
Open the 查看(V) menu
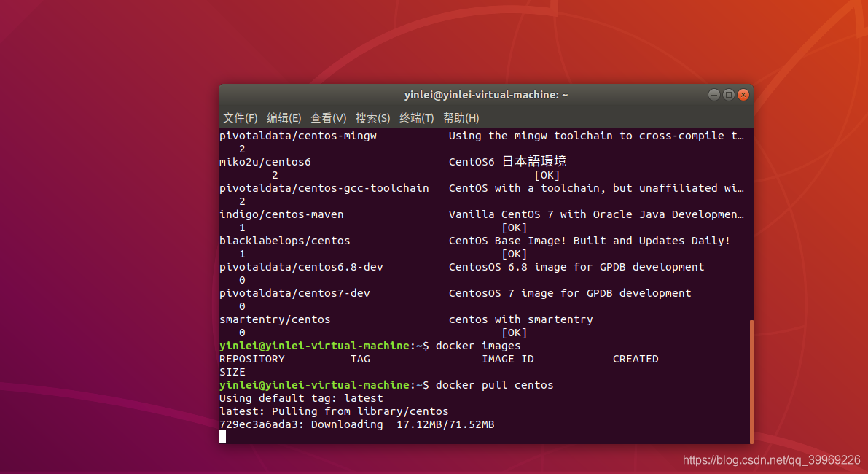coord(328,118)
